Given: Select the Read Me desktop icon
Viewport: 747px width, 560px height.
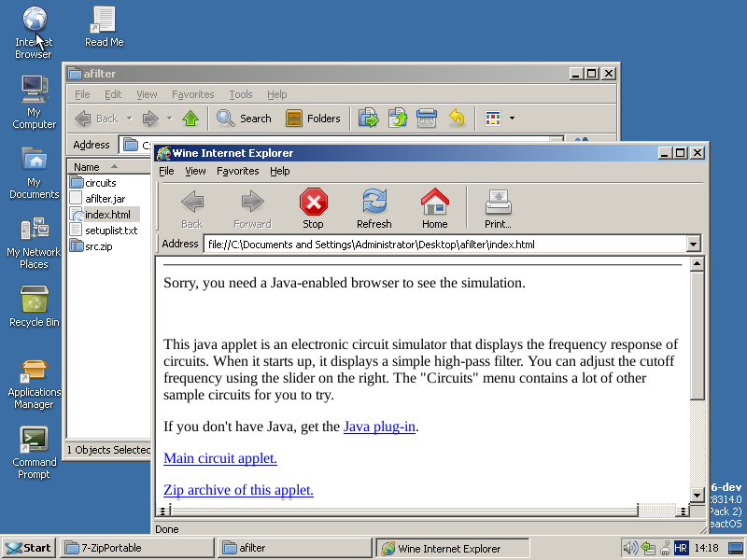Looking at the screenshot, I should [105, 26].
